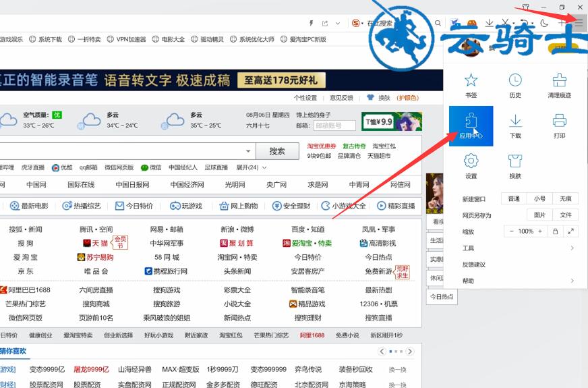Open 携程旅行网 link
The width and height of the screenshot is (588, 388).
click(x=166, y=271)
